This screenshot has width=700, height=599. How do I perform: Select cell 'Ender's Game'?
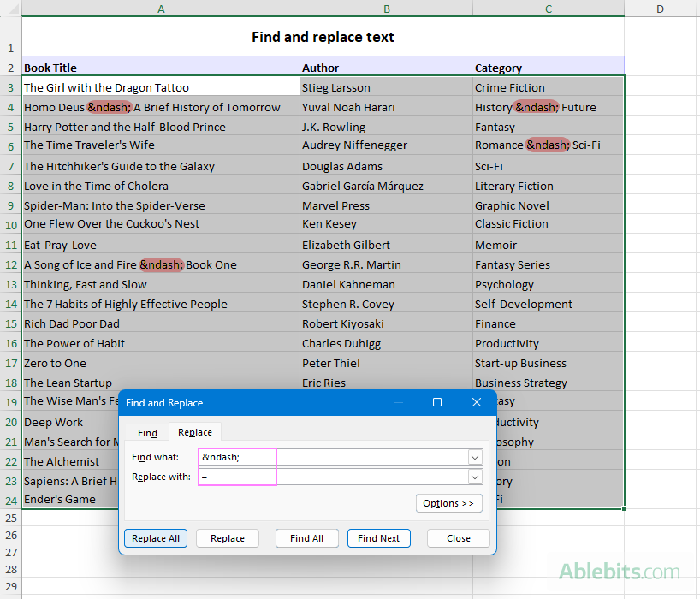[x=70, y=499]
